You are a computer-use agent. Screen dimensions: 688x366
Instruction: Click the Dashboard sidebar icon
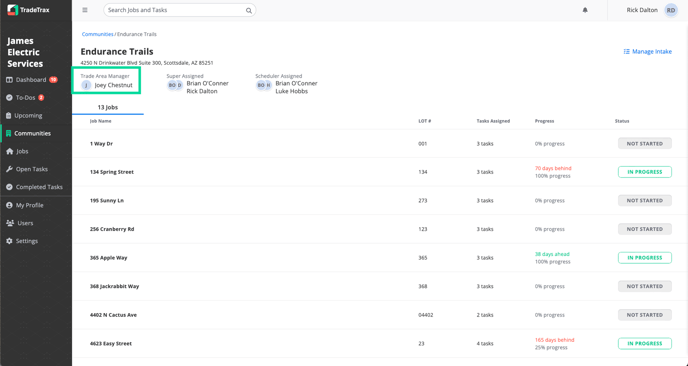click(9, 80)
